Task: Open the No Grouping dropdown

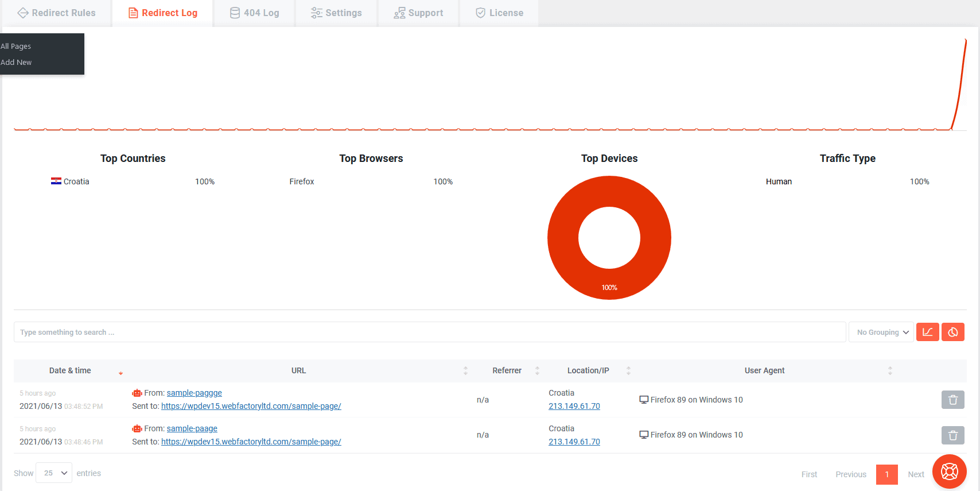Action: click(881, 333)
